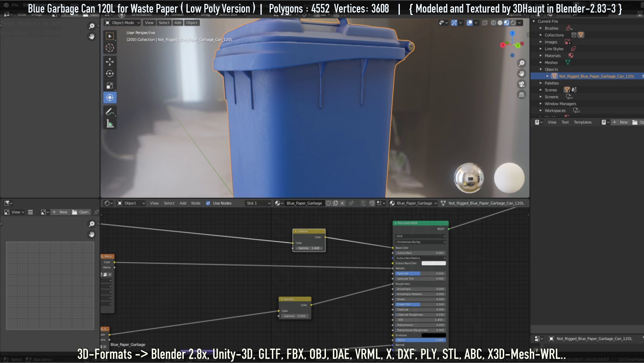Image resolution: width=644 pixels, height=363 pixels.
Task: Click New button in lower-left image editor
Action: 60,212
